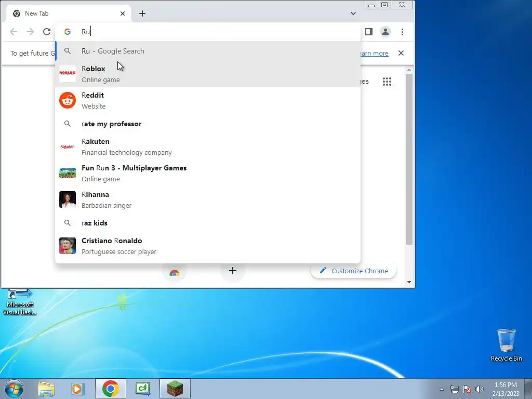Select rate my professor suggestion

[208, 124]
